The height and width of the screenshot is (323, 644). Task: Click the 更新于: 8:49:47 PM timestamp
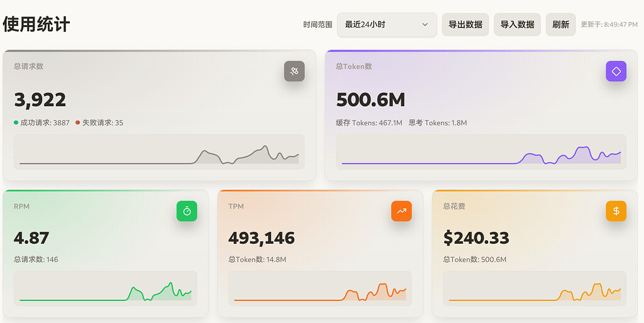coord(609,25)
